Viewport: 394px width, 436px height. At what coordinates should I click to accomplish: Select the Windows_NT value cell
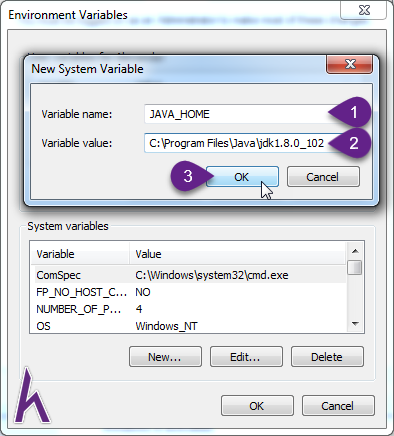coord(166,326)
